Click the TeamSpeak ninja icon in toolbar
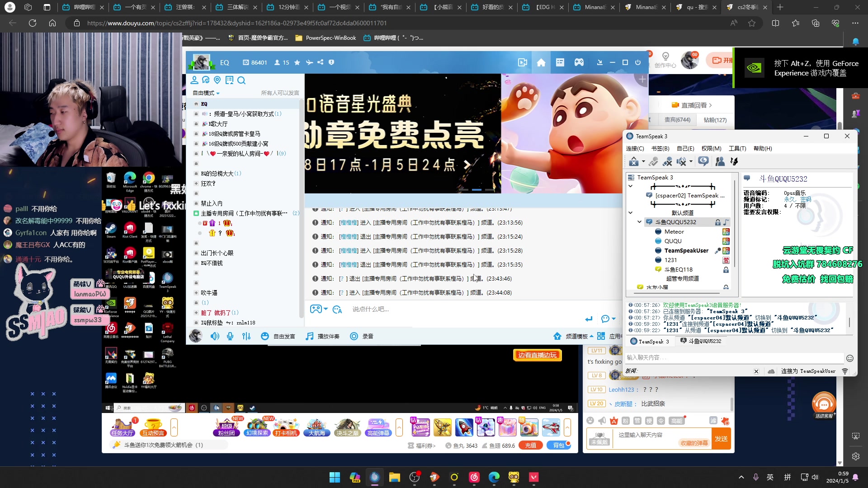Image resolution: width=868 pixels, height=488 pixels. pyautogui.click(x=734, y=161)
